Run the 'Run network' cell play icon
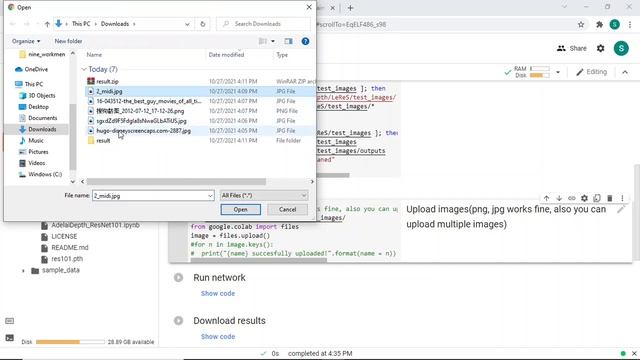Image resolution: width=640 pixels, height=360 pixels. pyautogui.click(x=178, y=278)
